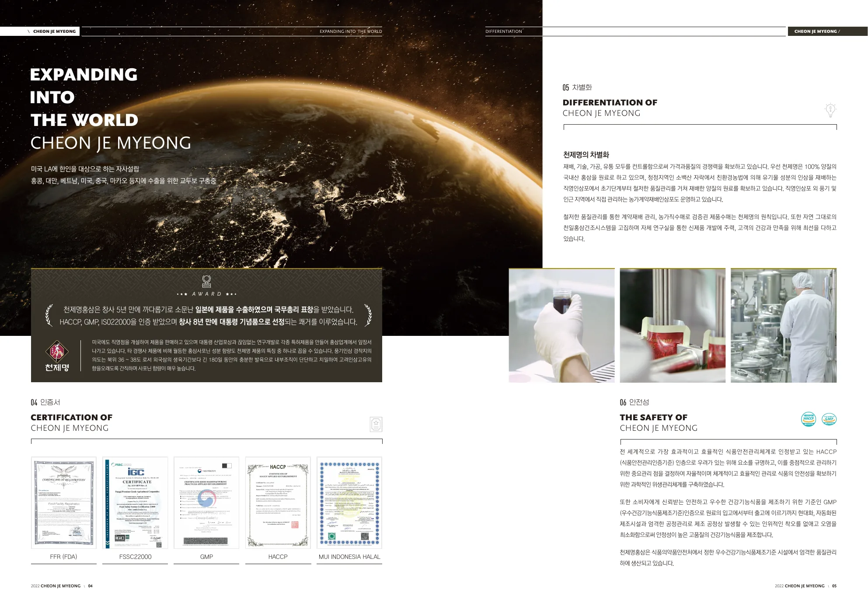
Task: Click the round HACCP logo badge
Action: [x=809, y=419]
